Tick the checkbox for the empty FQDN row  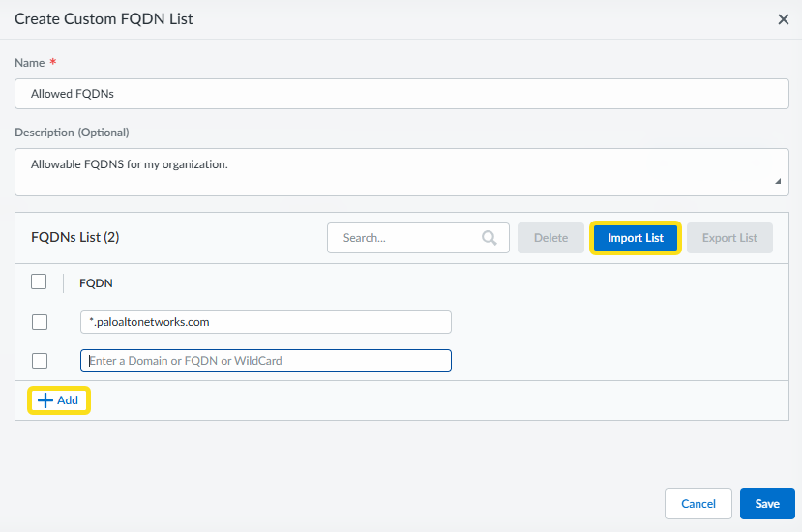(x=40, y=361)
